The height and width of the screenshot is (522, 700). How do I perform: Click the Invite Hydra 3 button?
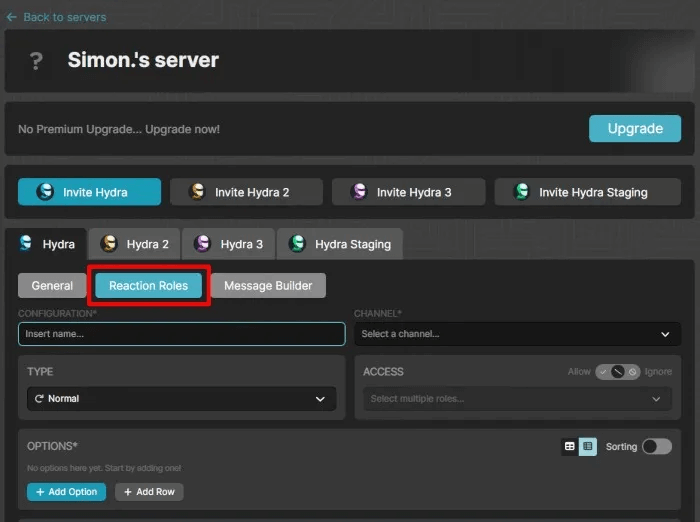pos(408,192)
